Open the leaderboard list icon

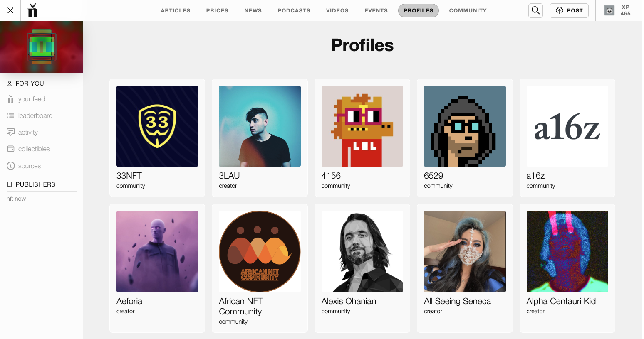[x=11, y=115]
